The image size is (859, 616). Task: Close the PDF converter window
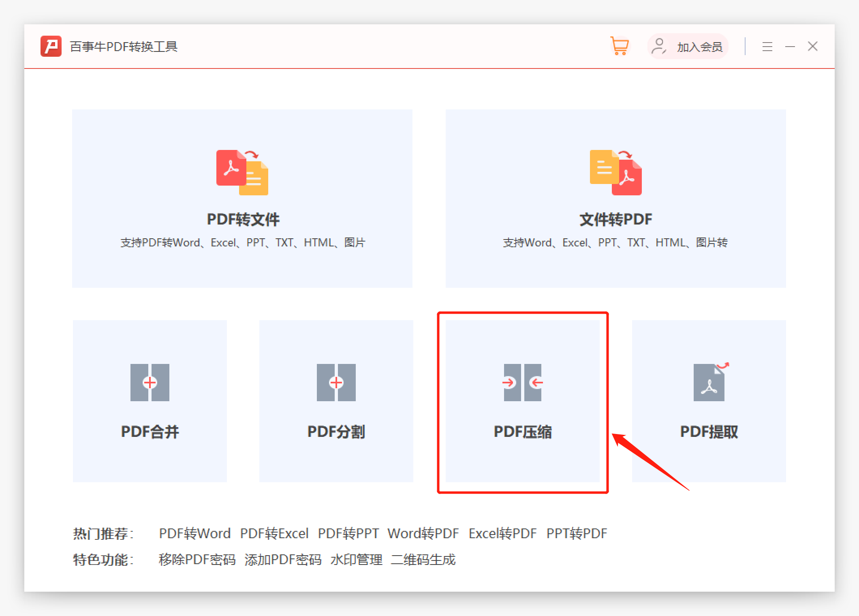813,46
